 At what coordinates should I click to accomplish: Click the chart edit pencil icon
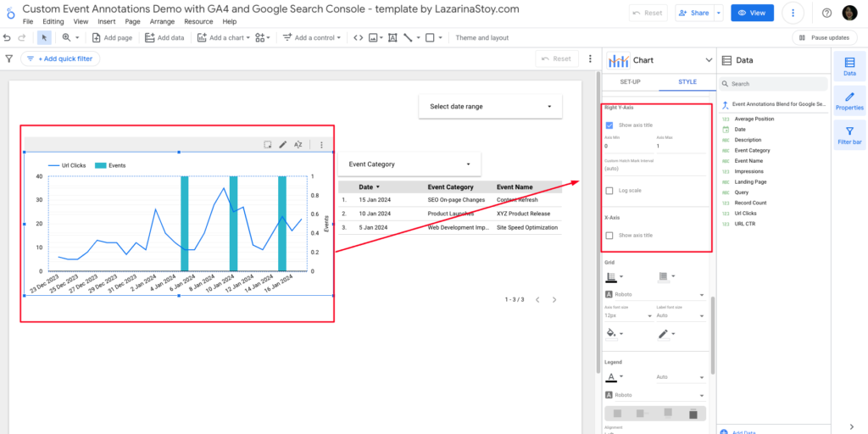coord(283,144)
